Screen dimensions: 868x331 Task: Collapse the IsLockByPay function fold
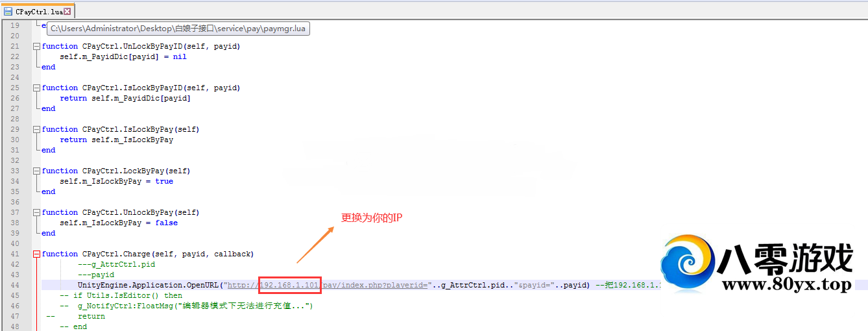[x=36, y=130]
